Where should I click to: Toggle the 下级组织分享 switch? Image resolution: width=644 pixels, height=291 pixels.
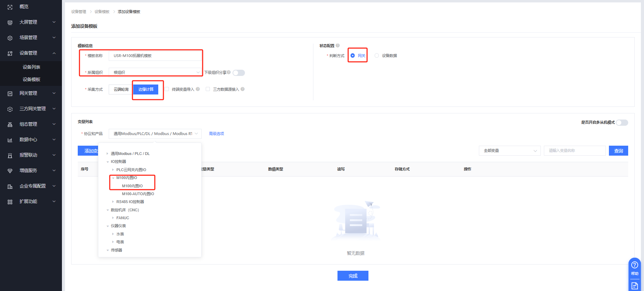click(x=238, y=73)
